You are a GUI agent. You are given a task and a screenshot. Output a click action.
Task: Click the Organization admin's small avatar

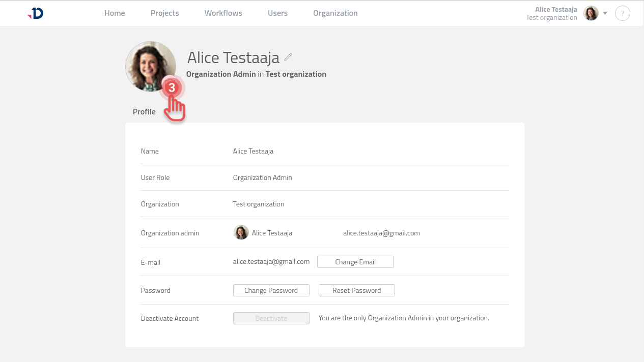pos(241,233)
